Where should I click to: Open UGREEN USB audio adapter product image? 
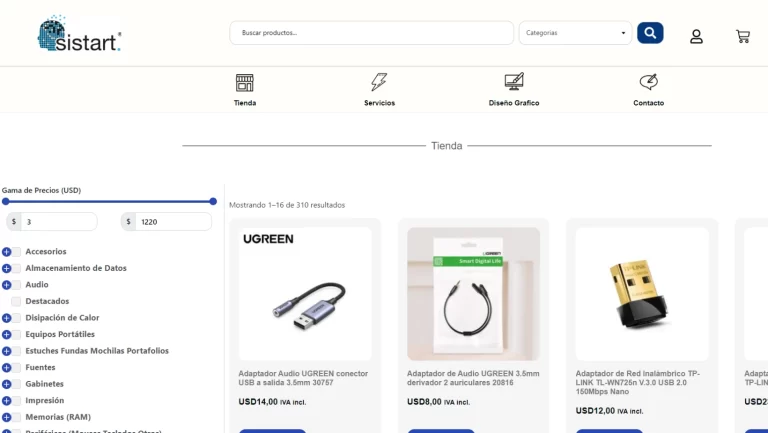pyautogui.click(x=305, y=294)
